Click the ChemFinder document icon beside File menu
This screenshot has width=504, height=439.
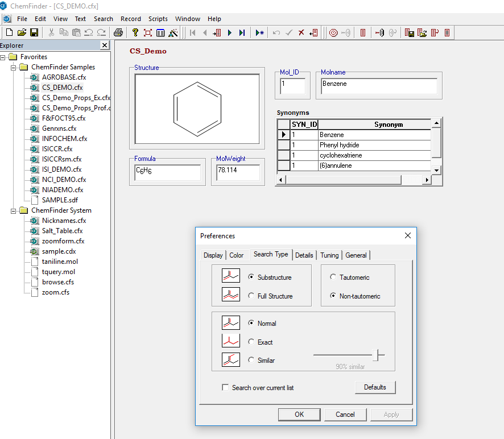(7, 19)
